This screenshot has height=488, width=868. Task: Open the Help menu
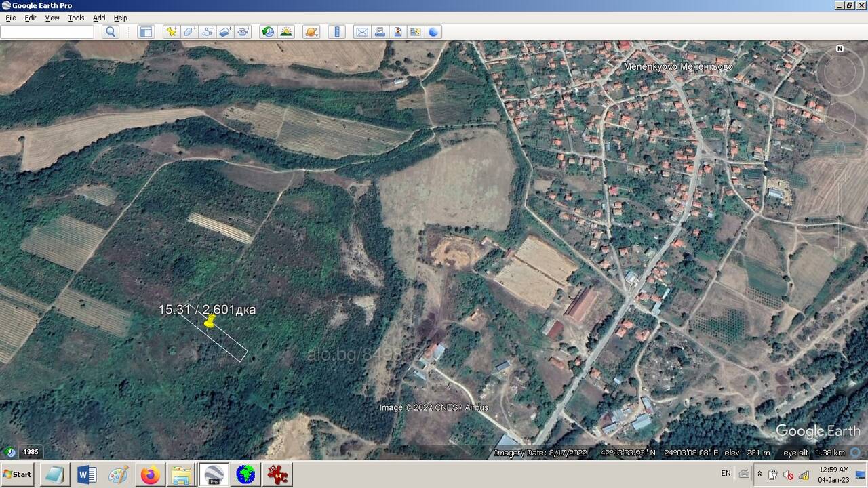point(120,18)
